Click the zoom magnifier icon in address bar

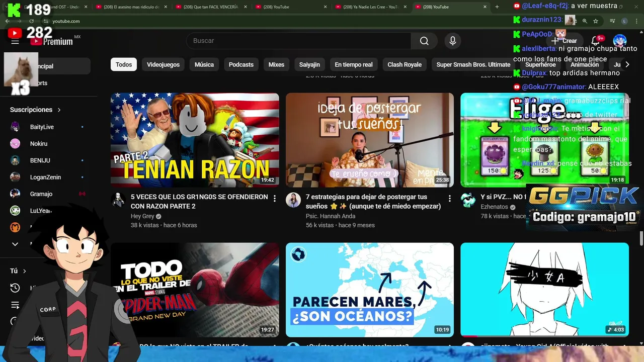[585, 21]
